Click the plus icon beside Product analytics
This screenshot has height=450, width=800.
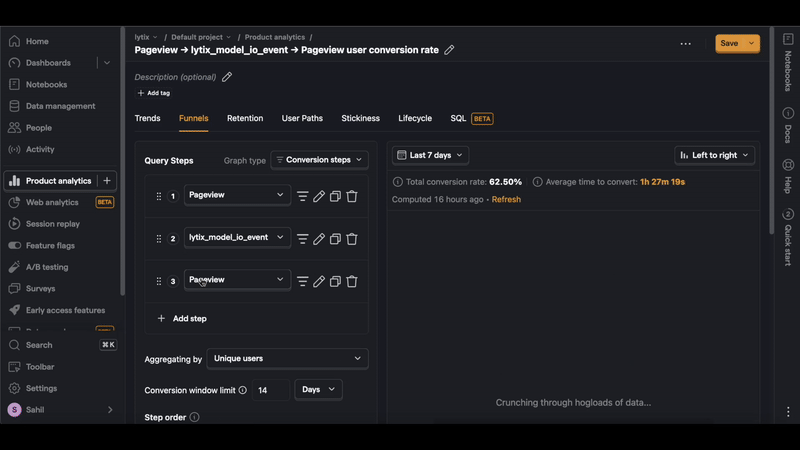pyautogui.click(x=108, y=181)
